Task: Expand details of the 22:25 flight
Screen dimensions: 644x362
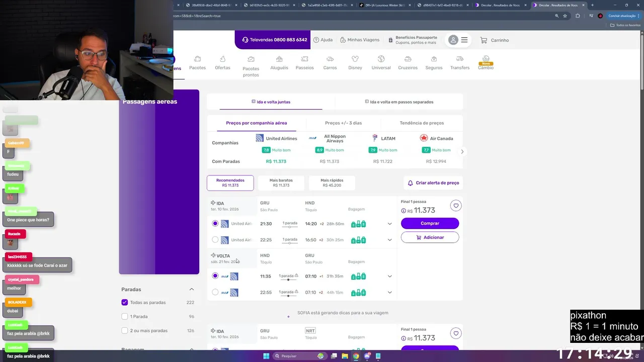Action: (x=389, y=240)
